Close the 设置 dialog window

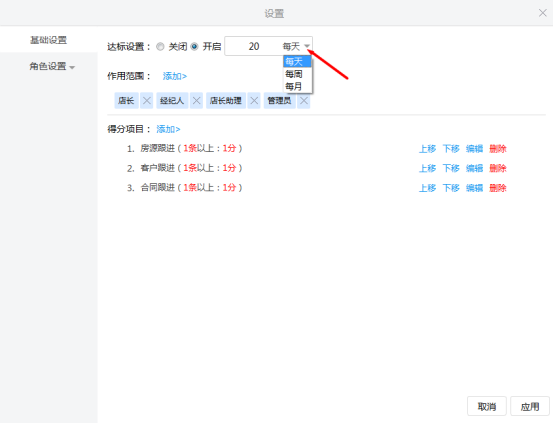[543, 13]
